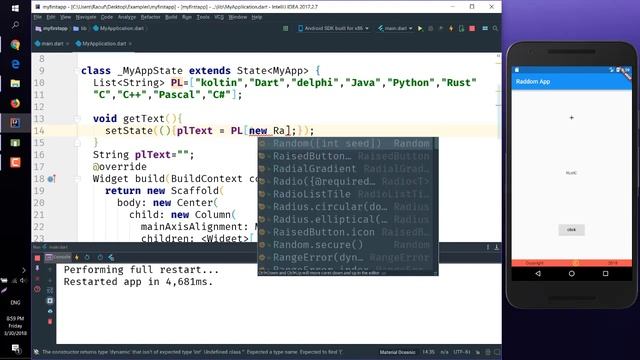Toggle soft wrap icon in the console gutter
This screenshot has width=640, height=360.
click(50, 290)
